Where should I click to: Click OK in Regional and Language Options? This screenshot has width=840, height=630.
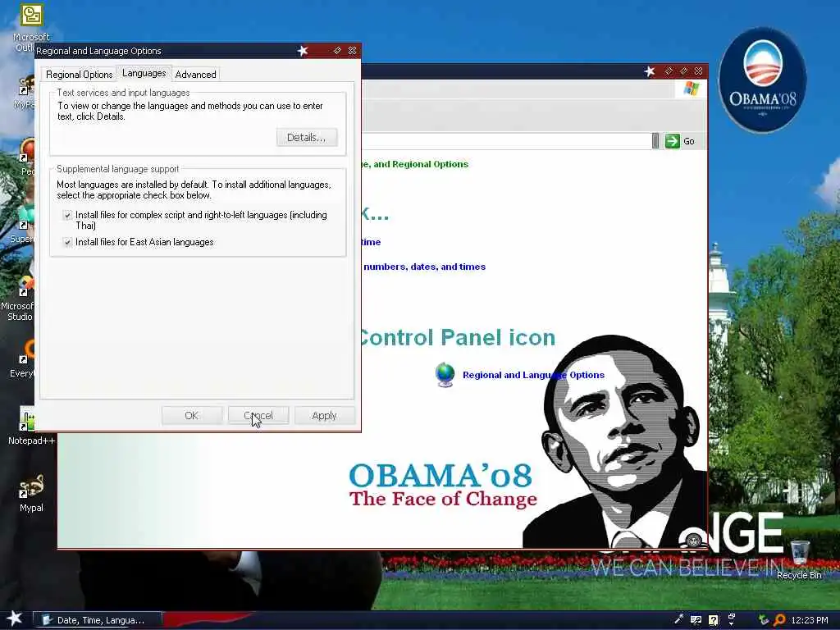[x=192, y=416]
